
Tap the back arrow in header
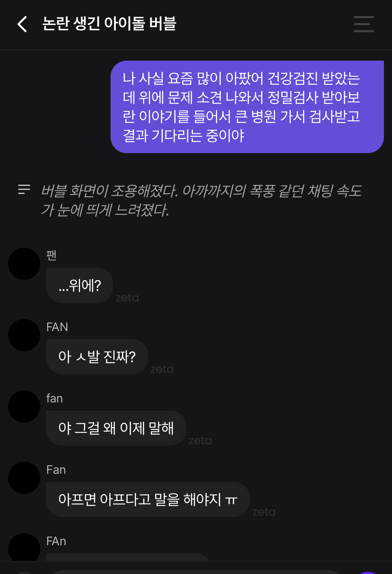coord(22,24)
